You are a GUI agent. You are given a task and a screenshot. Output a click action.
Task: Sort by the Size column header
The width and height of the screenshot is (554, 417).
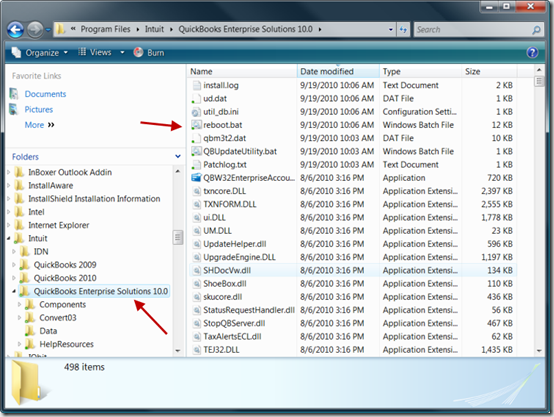(x=489, y=71)
